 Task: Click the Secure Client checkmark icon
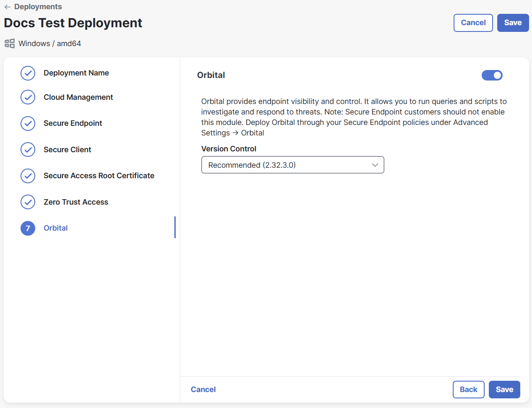point(28,150)
